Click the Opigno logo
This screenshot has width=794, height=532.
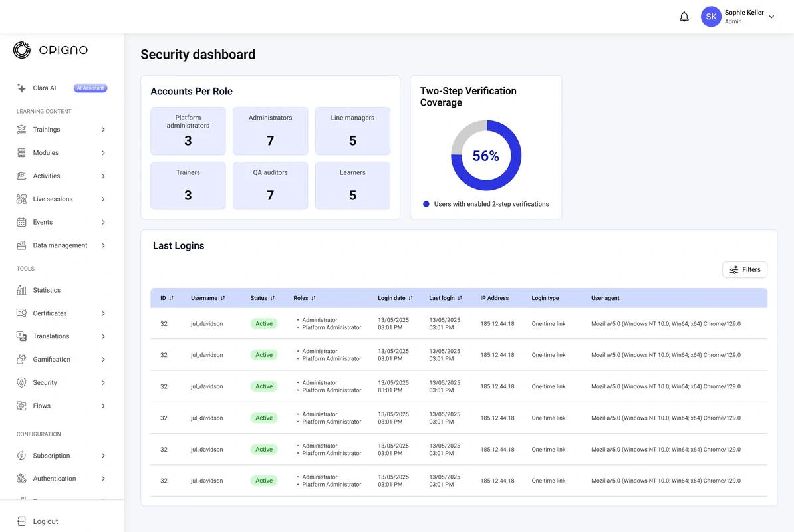click(50, 50)
